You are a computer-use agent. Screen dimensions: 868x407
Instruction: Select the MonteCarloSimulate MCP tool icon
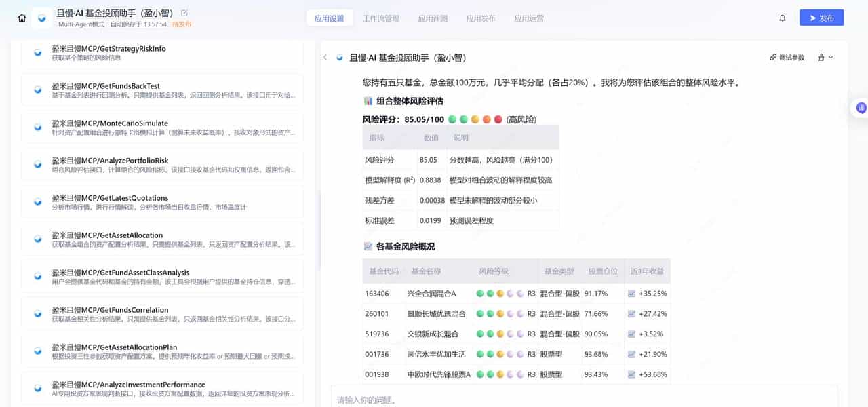click(37, 126)
